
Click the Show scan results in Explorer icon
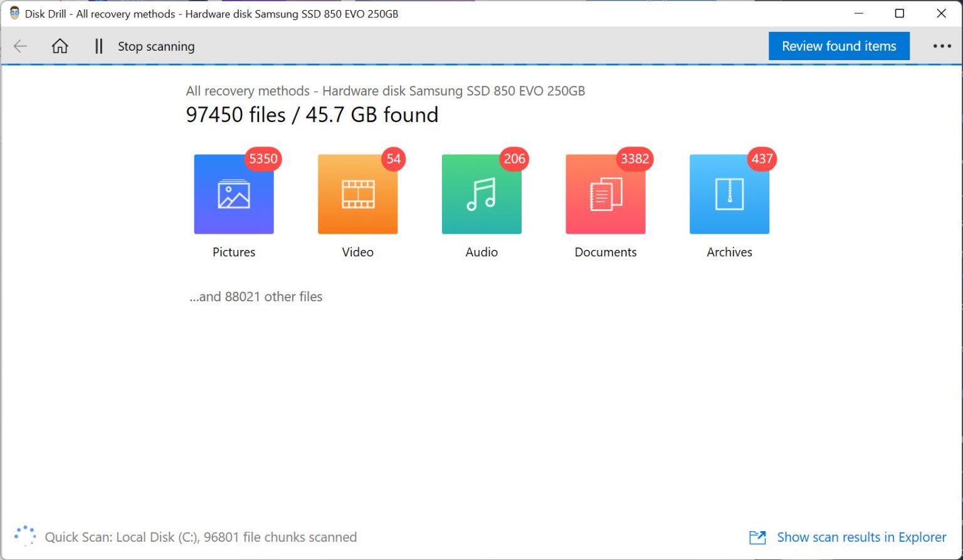pos(757,537)
